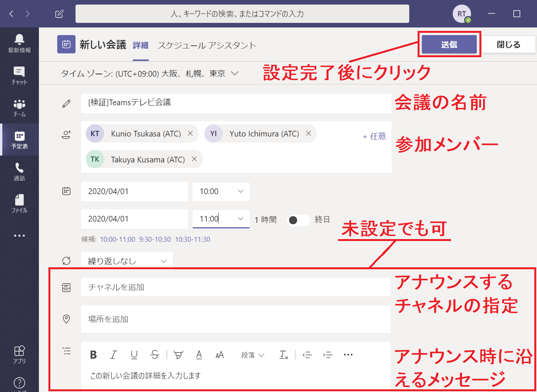Choose the font color

(199, 355)
